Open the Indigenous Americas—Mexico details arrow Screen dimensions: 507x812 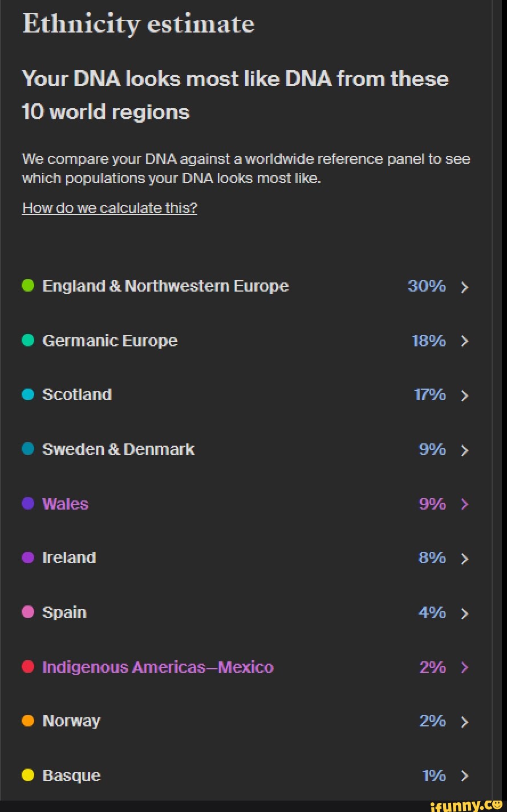[x=465, y=668]
